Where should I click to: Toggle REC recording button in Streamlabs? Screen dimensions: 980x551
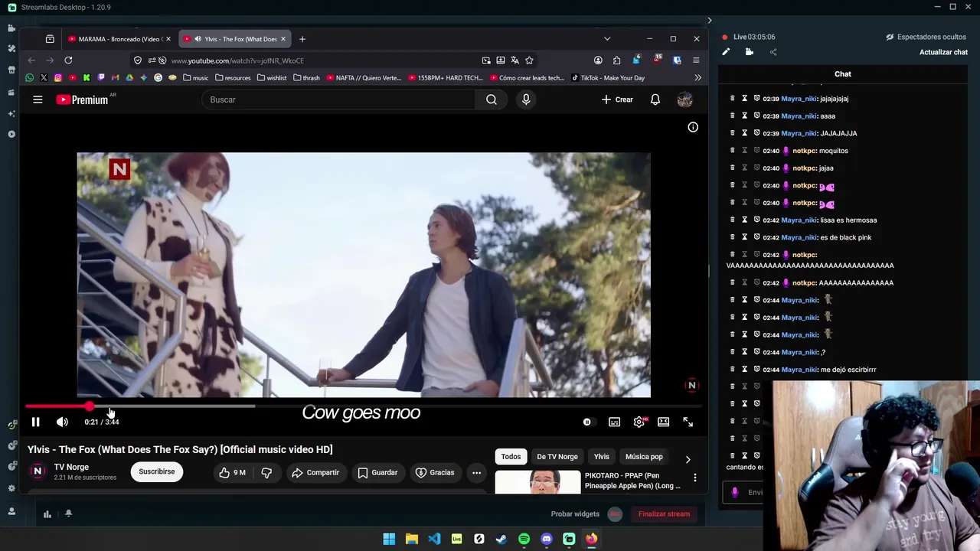(x=615, y=514)
